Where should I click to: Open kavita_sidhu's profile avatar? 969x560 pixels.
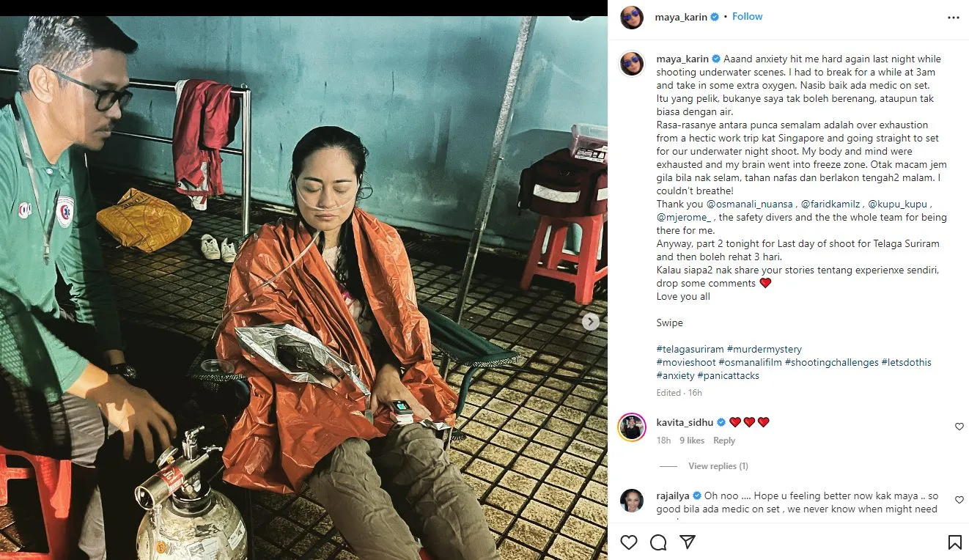pyautogui.click(x=632, y=427)
